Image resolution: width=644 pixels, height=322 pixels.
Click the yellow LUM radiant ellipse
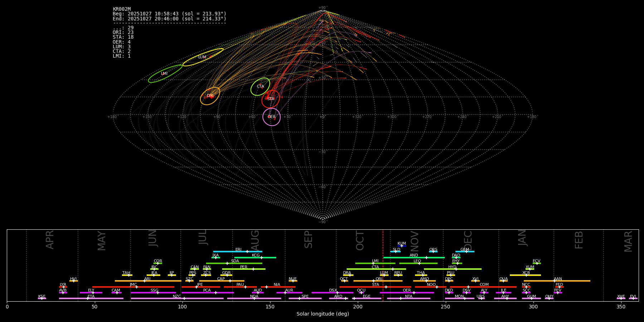203,57
